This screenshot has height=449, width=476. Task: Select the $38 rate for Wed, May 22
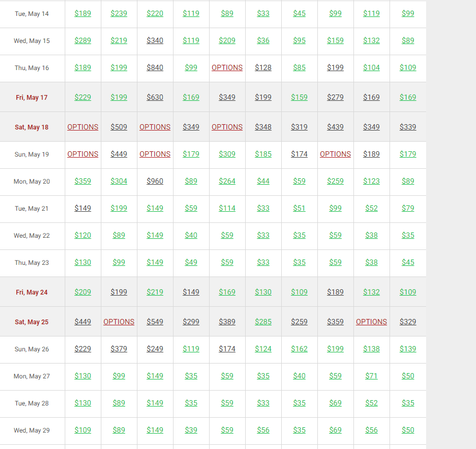[371, 235]
